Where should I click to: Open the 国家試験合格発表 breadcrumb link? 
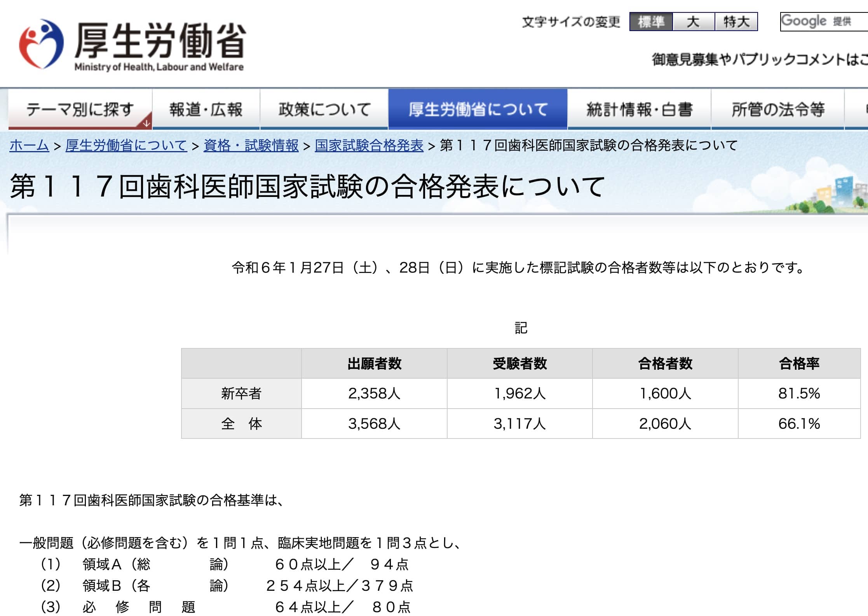click(x=367, y=145)
